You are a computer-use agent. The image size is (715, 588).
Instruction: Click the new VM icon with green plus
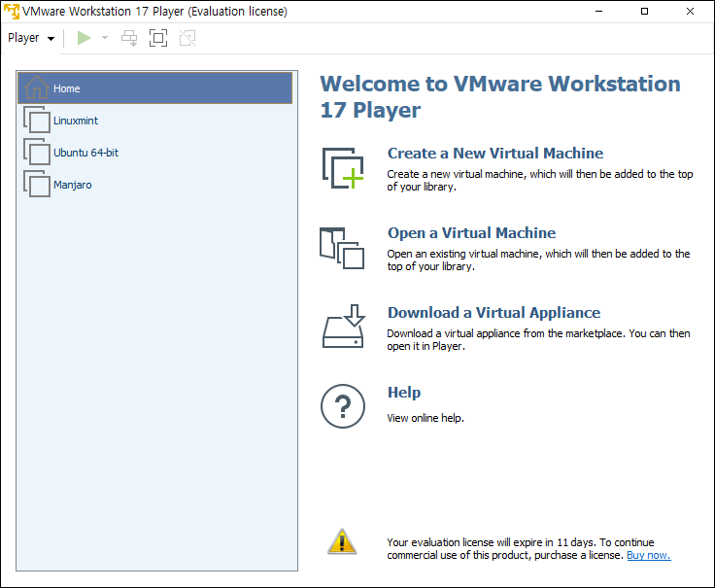[343, 168]
